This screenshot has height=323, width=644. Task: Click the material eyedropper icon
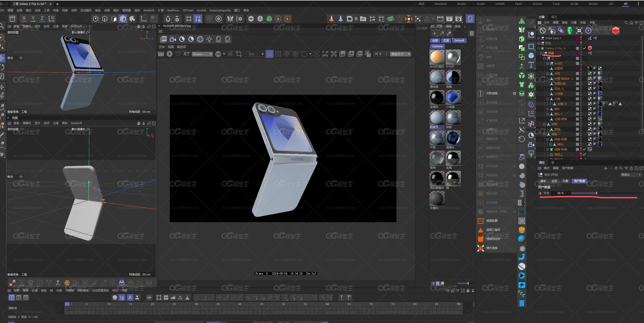click(x=449, y=33)
